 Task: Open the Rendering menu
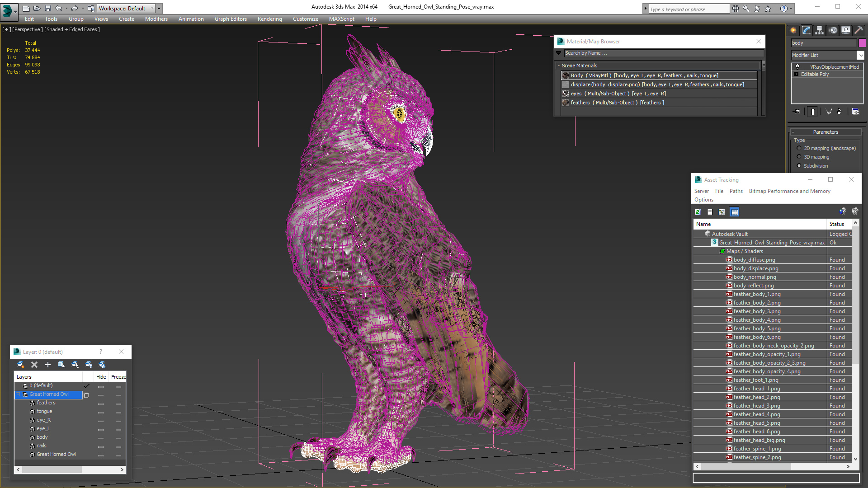coord(269,19)
